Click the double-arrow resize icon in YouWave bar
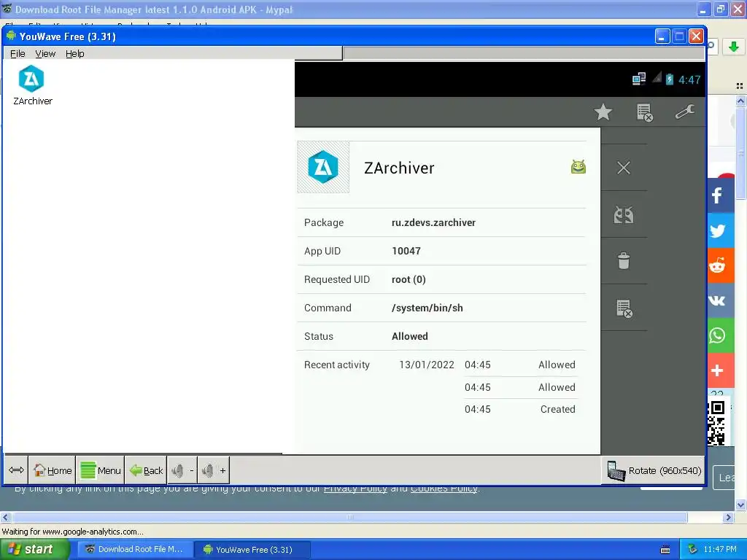 point(16,470)
